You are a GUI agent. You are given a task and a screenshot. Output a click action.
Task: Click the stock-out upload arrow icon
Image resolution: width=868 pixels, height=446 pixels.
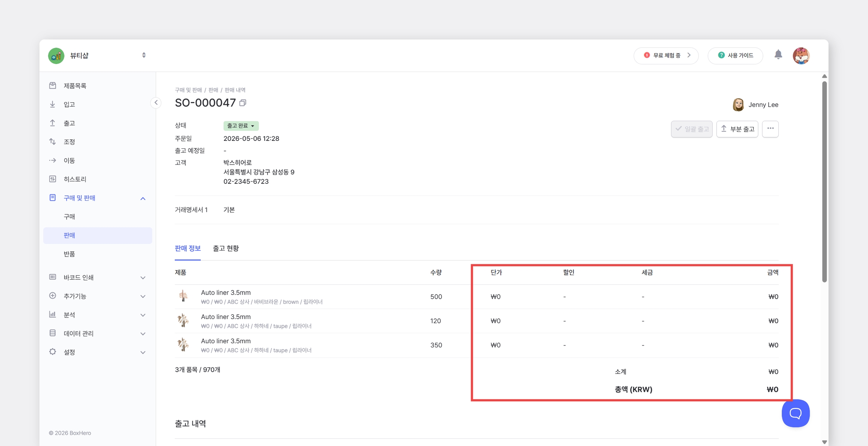click(53, 123)
